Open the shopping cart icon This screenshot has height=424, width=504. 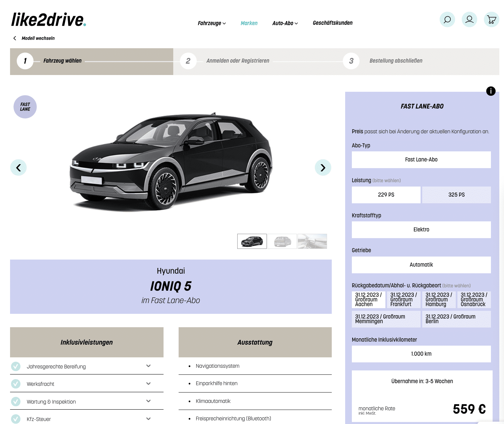pos(491,19)
